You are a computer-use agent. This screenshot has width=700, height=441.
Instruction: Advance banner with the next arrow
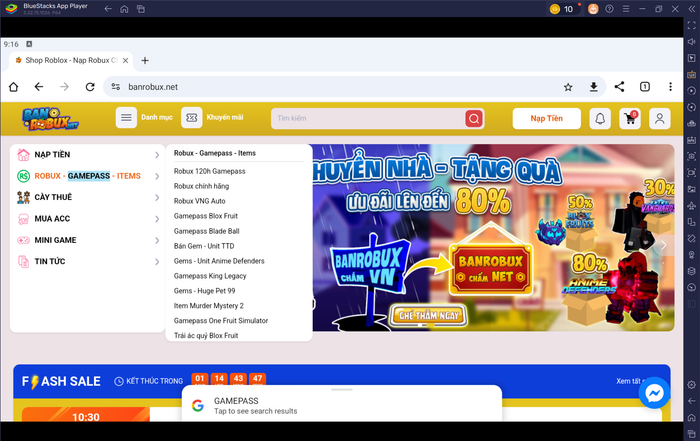coord(663,245)
